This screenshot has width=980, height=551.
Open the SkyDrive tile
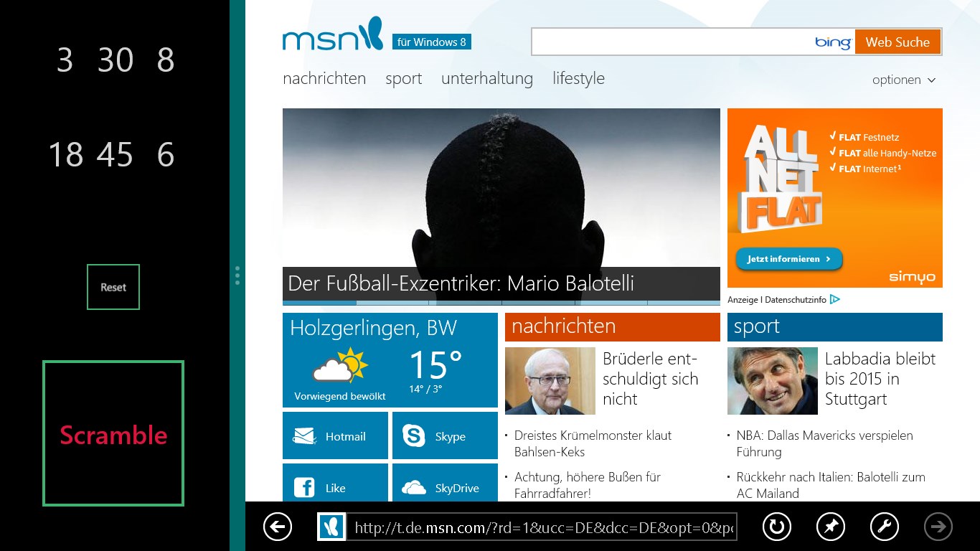click(445, 483)
